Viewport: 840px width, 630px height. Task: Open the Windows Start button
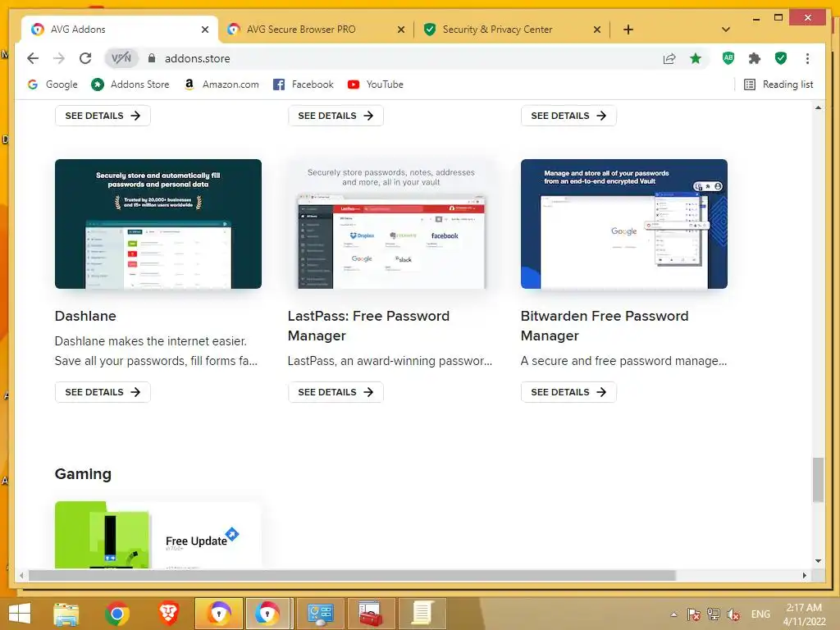tap(20, 614)
